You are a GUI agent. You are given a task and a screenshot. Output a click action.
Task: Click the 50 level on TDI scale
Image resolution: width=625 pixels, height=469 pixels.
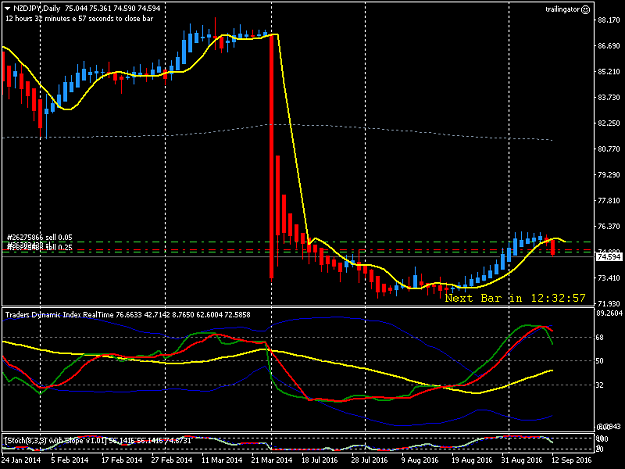click(x=599, y=361)
